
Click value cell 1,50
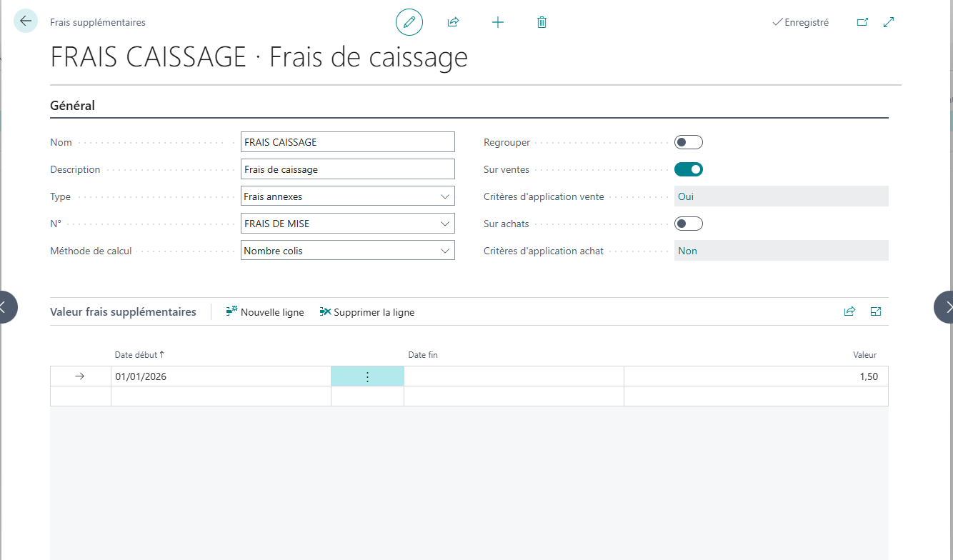click(756, 376)
